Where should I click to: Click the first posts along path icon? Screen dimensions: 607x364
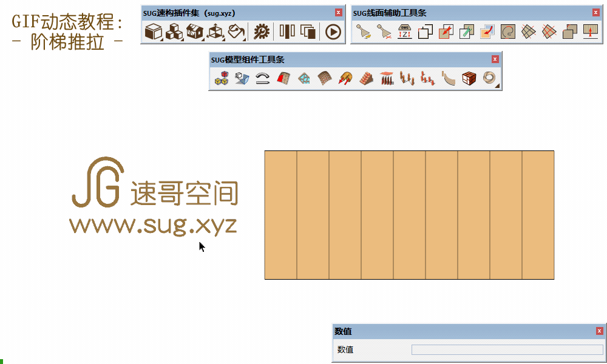click(407, 78)
